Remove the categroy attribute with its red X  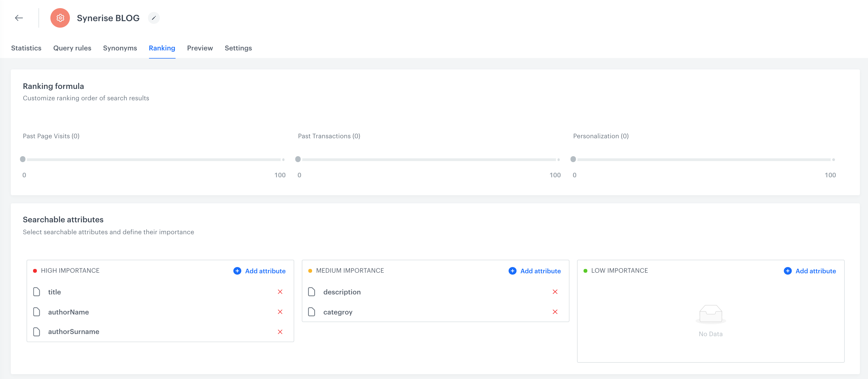click(555, 312)
